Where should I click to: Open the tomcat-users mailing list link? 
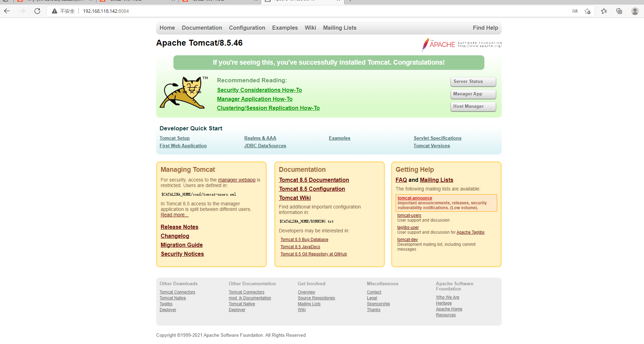(x=409, y=215)
